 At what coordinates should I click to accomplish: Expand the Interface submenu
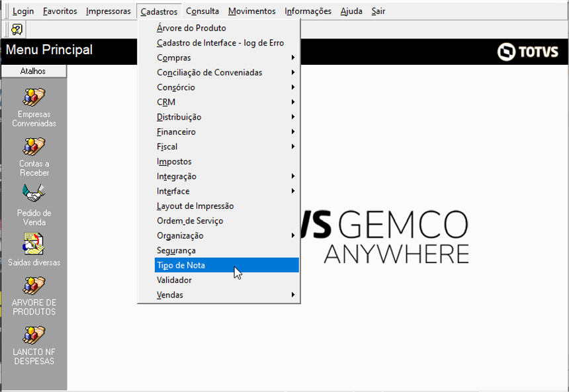click(x=227, y=191)
